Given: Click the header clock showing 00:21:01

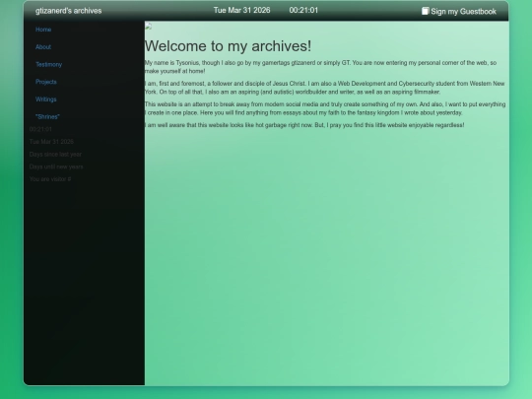Looking at the screenshot, I should [x=303, y=10].
